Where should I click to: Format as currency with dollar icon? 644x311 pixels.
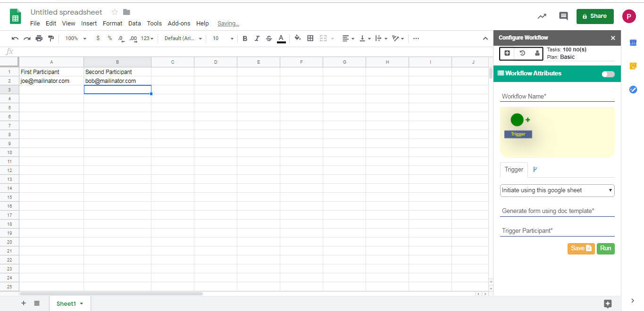pyautogui.click(x=98, y=38)
